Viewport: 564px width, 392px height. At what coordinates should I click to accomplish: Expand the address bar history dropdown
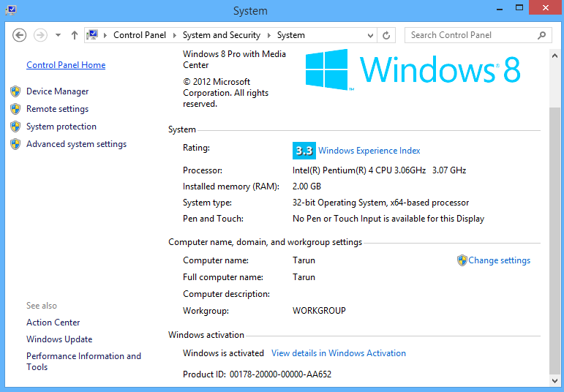click(x=370, y=35)
